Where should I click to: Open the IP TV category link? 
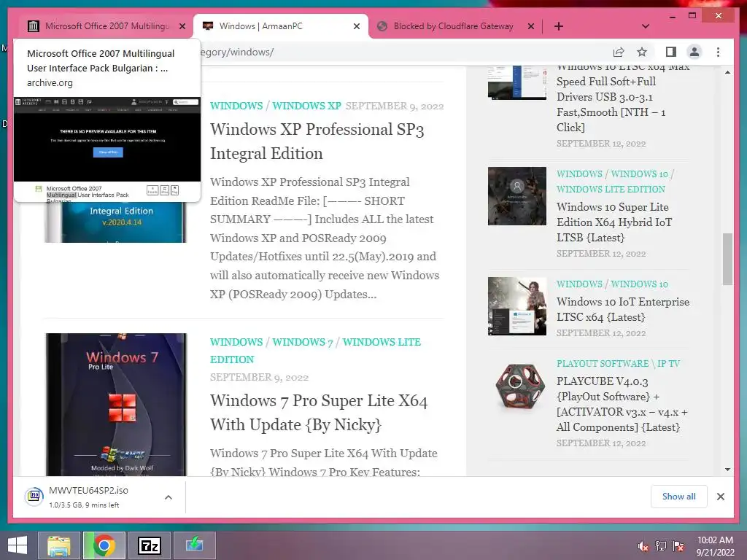pyautogui.click(x=668, y=363)
